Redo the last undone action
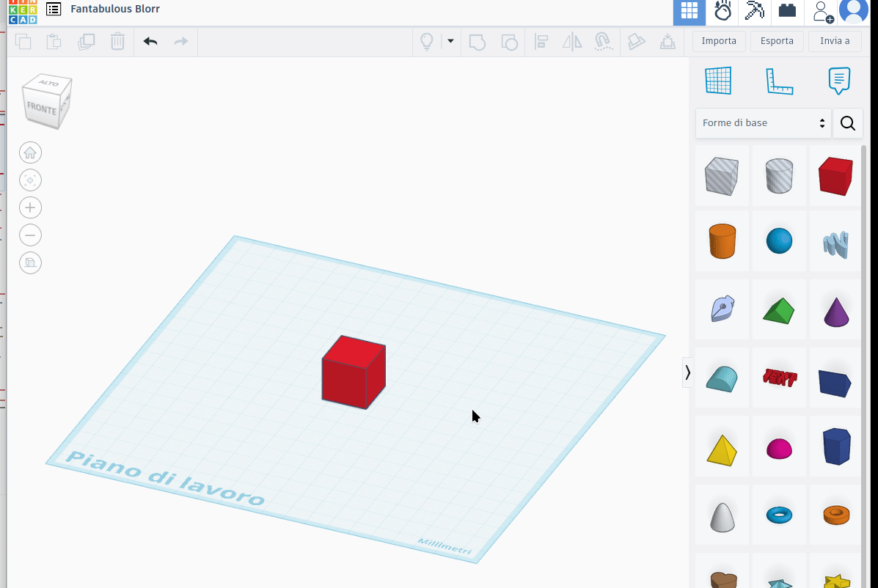878x588 pixels. pos(181,41)
